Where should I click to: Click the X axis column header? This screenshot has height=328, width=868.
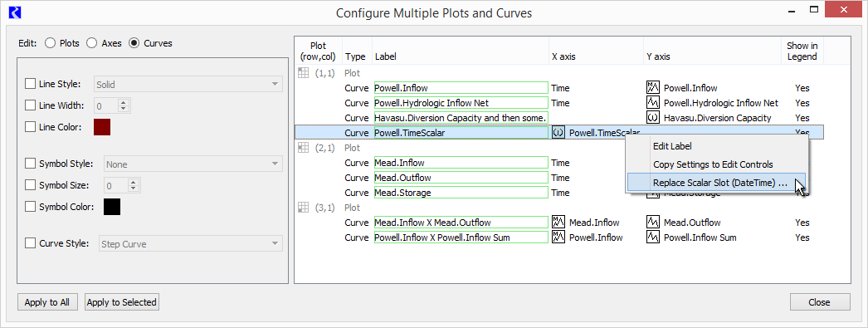coord(596,51)
